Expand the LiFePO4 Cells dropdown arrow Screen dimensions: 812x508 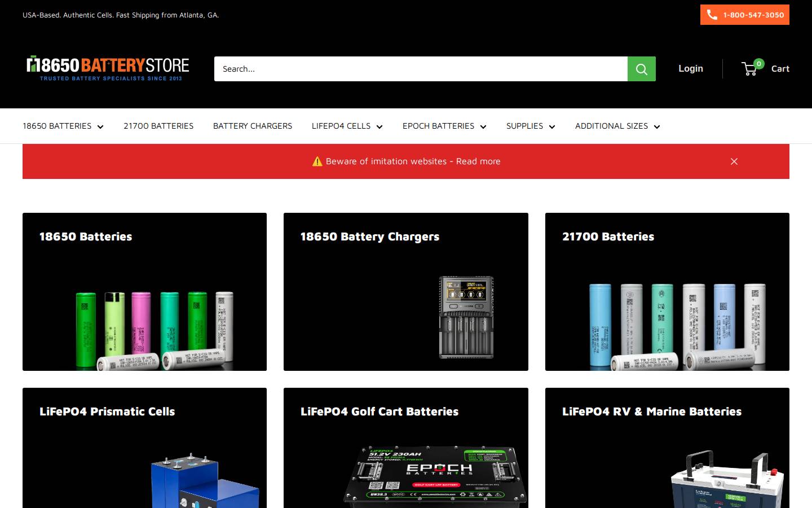pos(379,126)
